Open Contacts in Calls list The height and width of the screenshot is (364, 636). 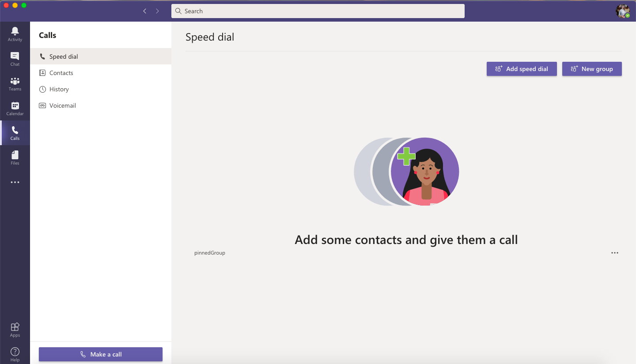click(x=101, y=73)
